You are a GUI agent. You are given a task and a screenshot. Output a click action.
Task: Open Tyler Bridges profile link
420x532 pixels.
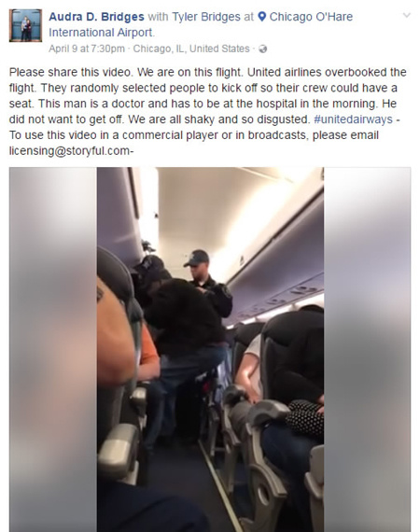coord(206,17)
